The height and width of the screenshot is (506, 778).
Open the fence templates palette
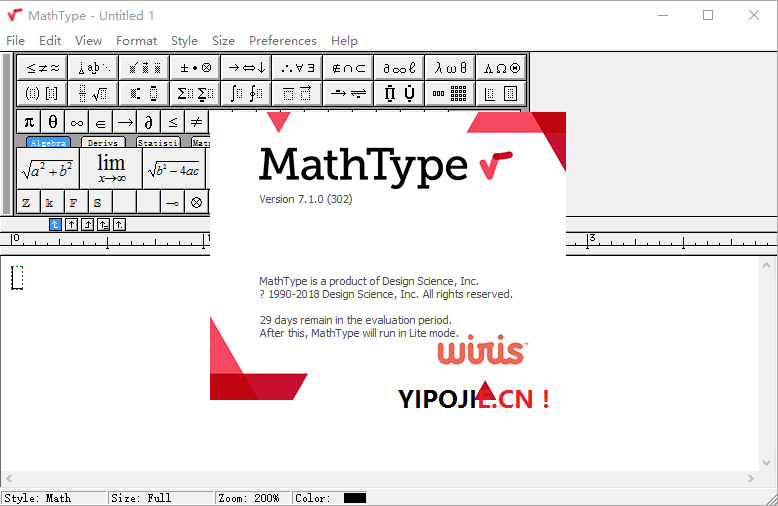43,93
